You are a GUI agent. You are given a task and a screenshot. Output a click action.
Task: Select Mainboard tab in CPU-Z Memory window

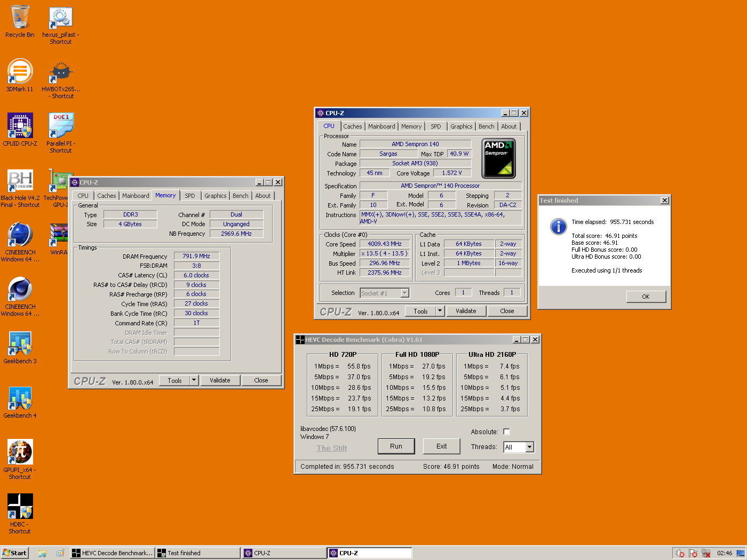pos(136,196)
